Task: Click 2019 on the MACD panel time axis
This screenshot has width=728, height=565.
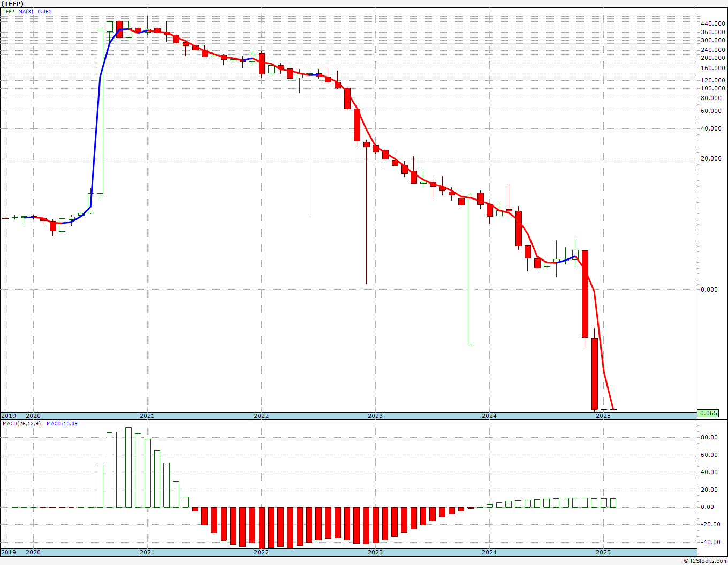Action: click(8, 552)
